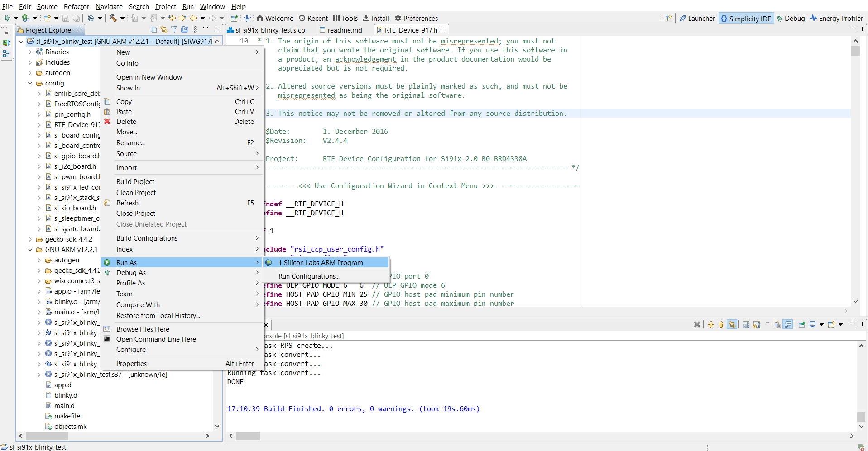Image resolution: width=868 pixels, height=451 pixels.
Task: Collapse all nodes in Project Explorer toolbar
Action: pos(154,29)
